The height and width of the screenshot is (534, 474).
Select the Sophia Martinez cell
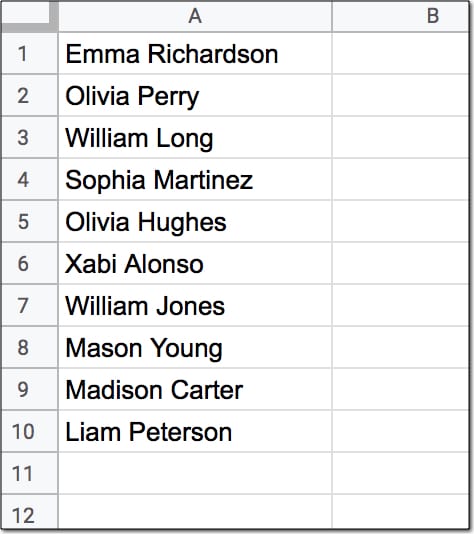coord(195,179)
